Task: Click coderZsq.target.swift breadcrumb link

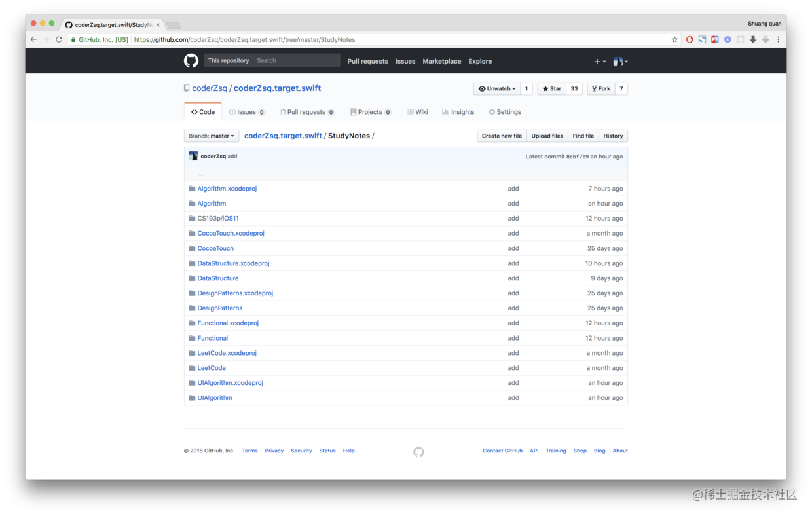Action: 283,136
